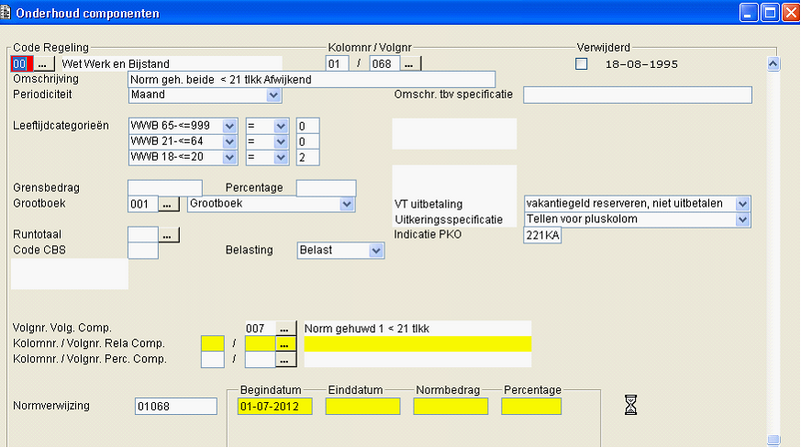801x448 pixels.
Task: Expand the Uitkeringsspecificatie dropdown
Action: 743,220
